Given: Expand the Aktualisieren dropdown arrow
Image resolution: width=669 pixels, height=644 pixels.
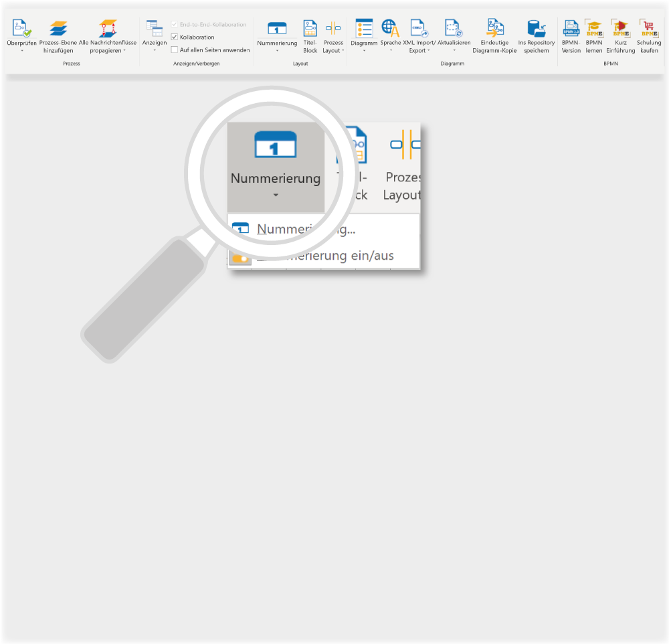Looking at the screenshot, I should [454, 51].
